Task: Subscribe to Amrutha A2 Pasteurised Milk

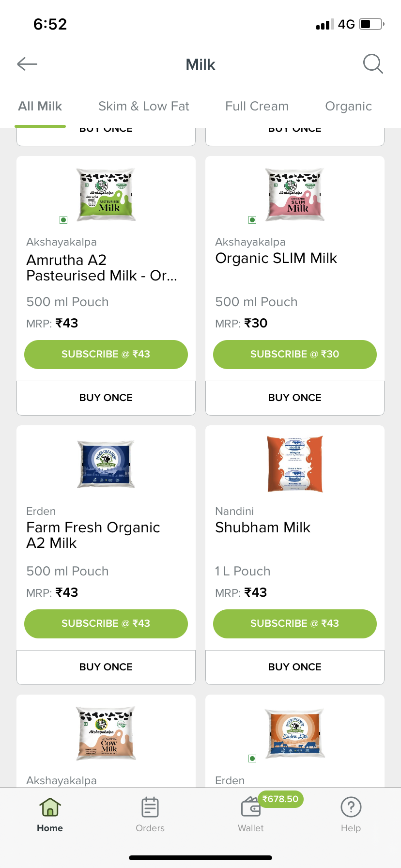Action: click(x=106, y=354)
